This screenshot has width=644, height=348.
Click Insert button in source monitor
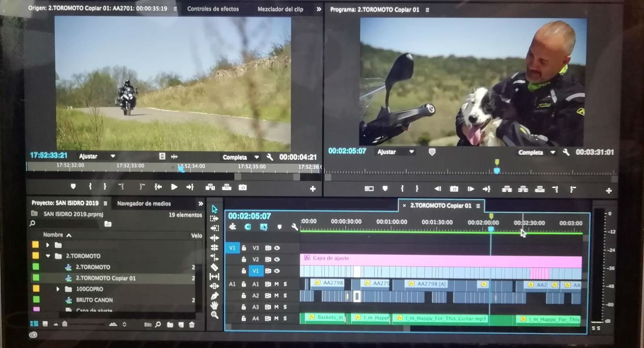[210, 187]
